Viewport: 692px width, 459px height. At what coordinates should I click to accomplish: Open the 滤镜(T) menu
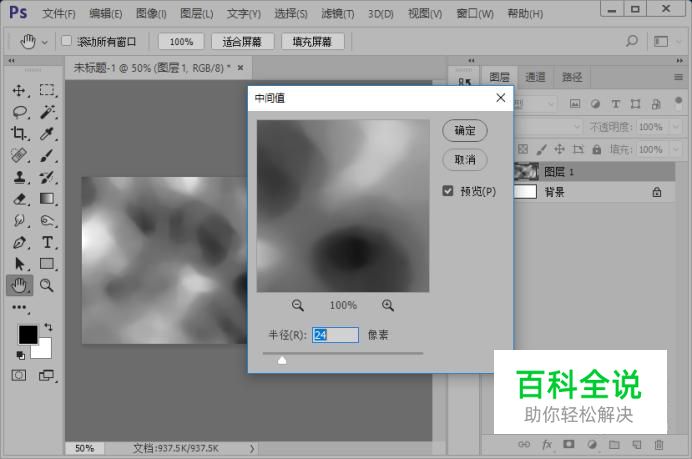338,14
